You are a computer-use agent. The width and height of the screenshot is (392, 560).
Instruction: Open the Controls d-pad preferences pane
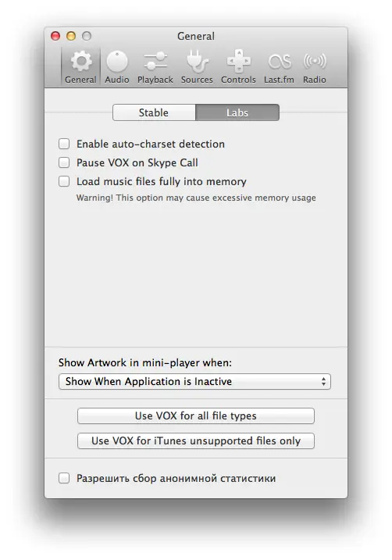pos(238,67)
